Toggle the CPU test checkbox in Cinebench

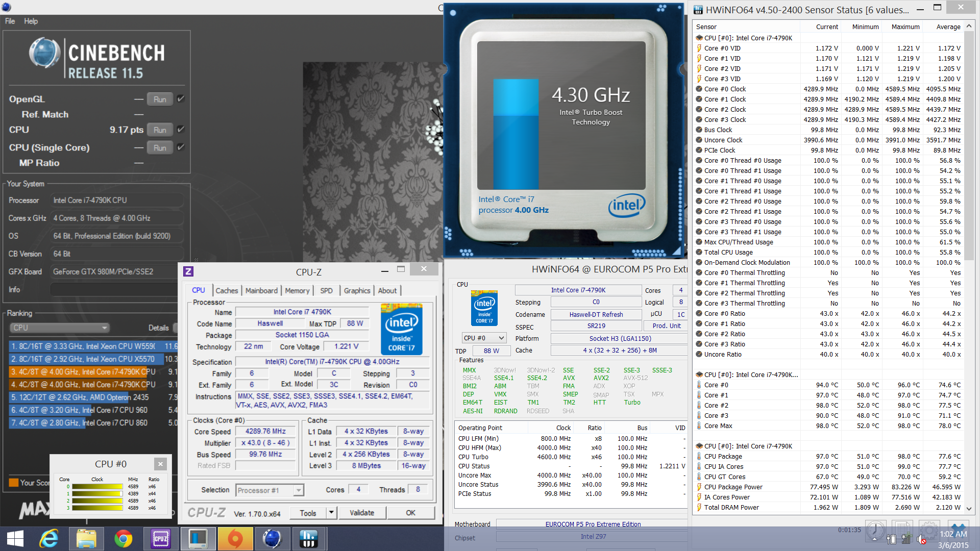pyautogui.click(x=181, y=130)
